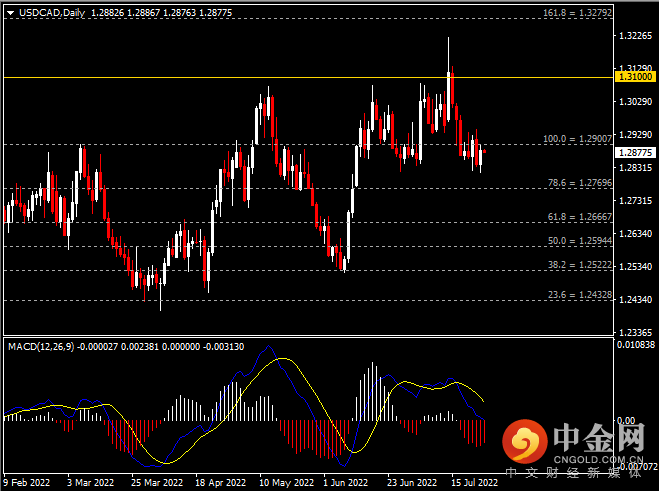Select the 1.25340 price axis value

[x=636, y=267]
